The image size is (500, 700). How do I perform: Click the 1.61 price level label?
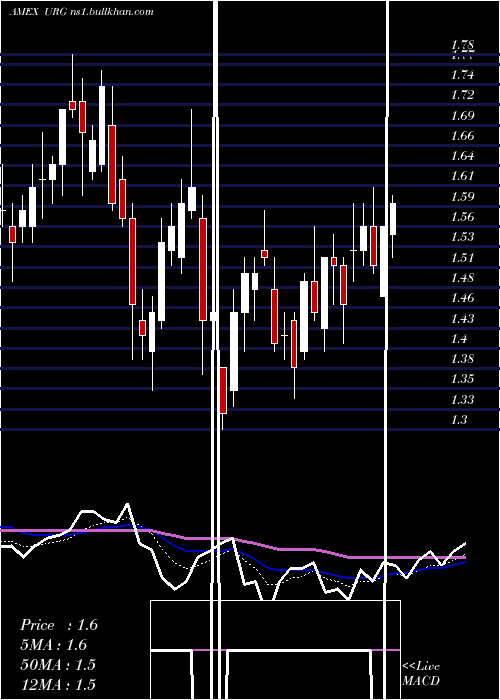(462, 176)
